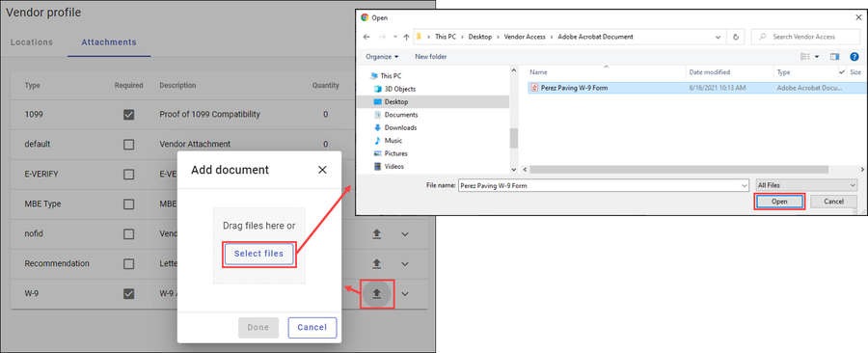
Task: Click Open in the file dialog
Action: click(x=779, y=202)
